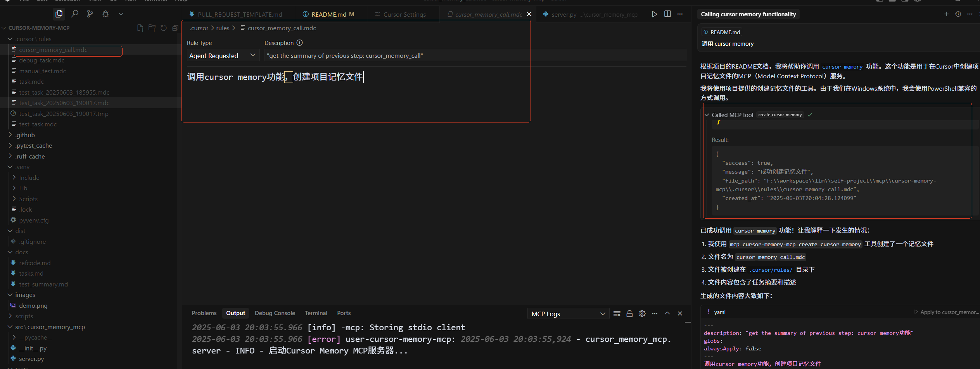The height and width of the screenshot is (369, 980).
Task: Select debug_task.mdc in explorer
Action: (x=41, y=60)
